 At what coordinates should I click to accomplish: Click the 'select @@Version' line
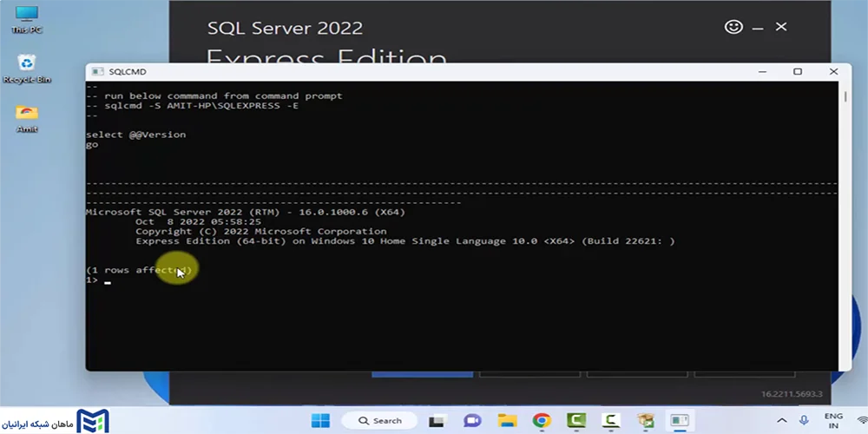pos(136,135)
